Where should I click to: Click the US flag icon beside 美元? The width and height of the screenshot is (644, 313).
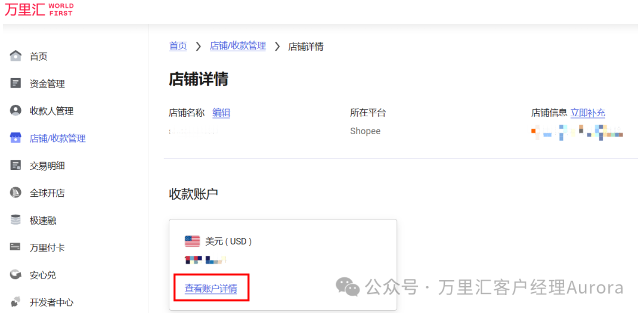click(192, 241)
